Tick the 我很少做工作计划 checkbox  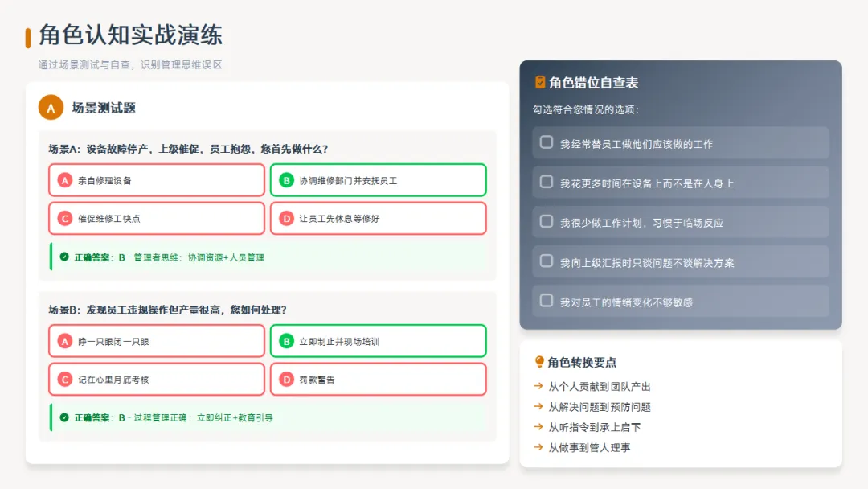pos(547,221)
